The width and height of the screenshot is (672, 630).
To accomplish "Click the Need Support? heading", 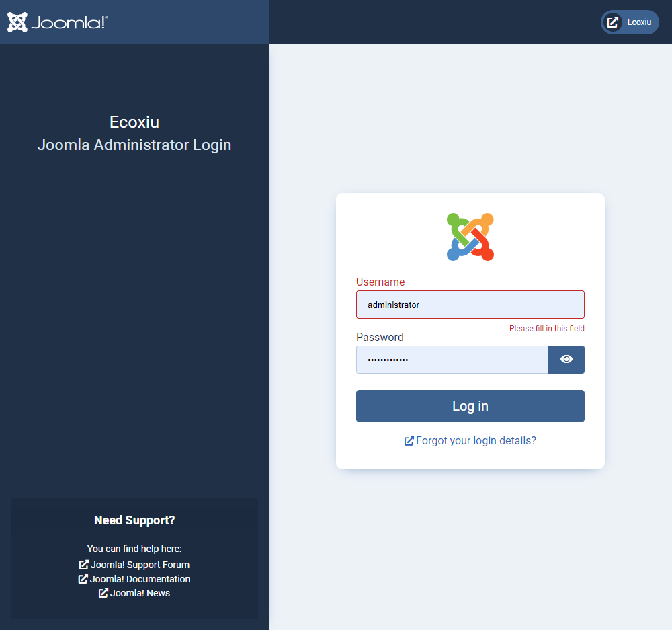I will [134, 520].
